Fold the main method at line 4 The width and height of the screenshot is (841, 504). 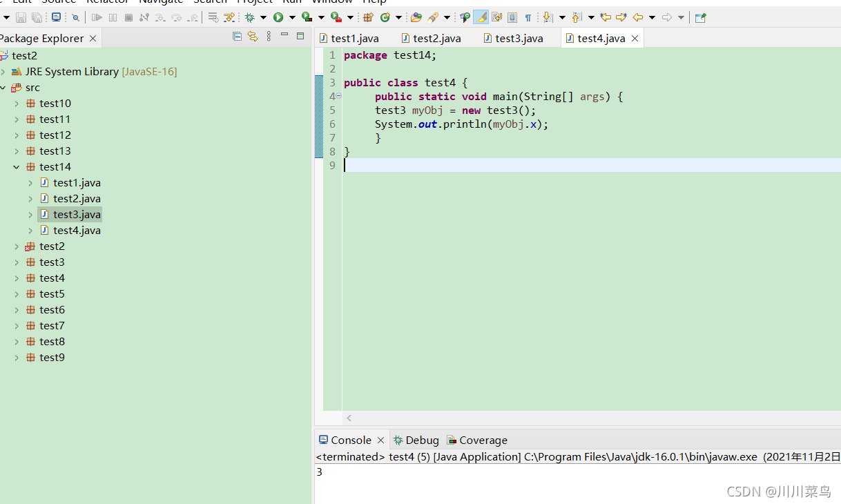point(339,96)
